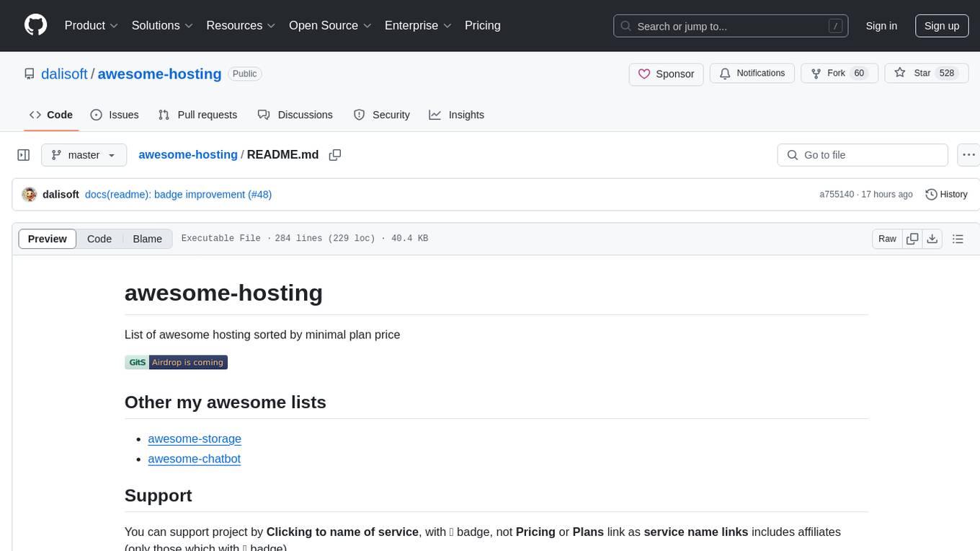This screenshot has height=551, width=980.
Task: Open the Raw file view
Action: tap(887, 239)
